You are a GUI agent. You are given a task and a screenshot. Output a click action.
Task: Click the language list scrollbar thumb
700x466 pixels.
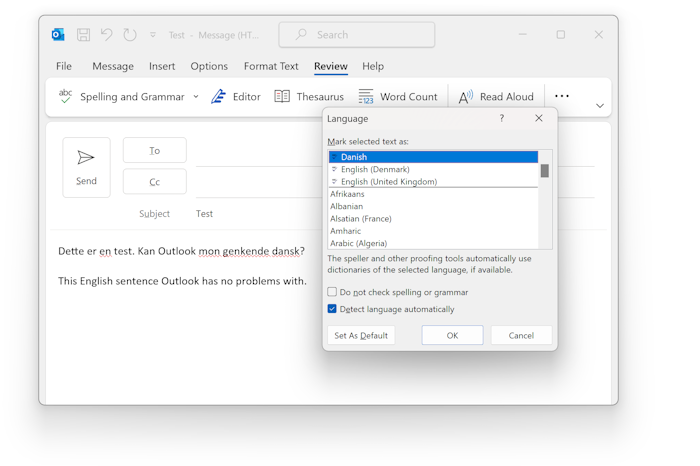(x=545, y=171)
